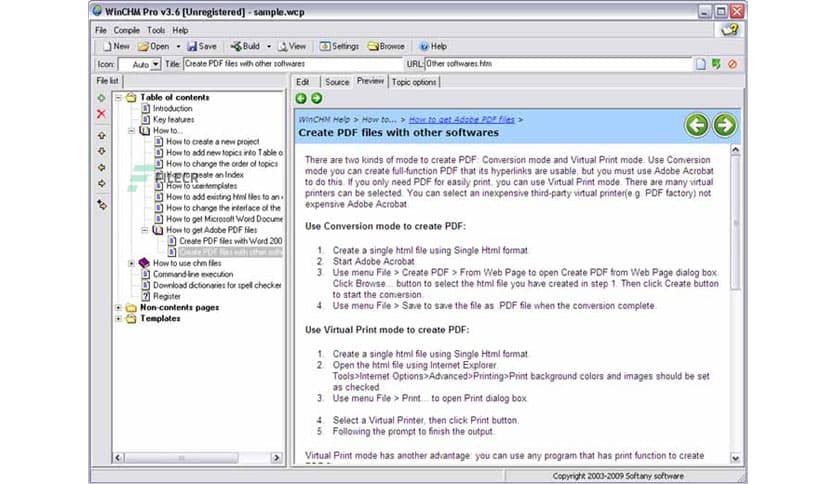Open the dropdown arrow next to Open
Viewport: 836px width, 484px height.
point(178,46)
